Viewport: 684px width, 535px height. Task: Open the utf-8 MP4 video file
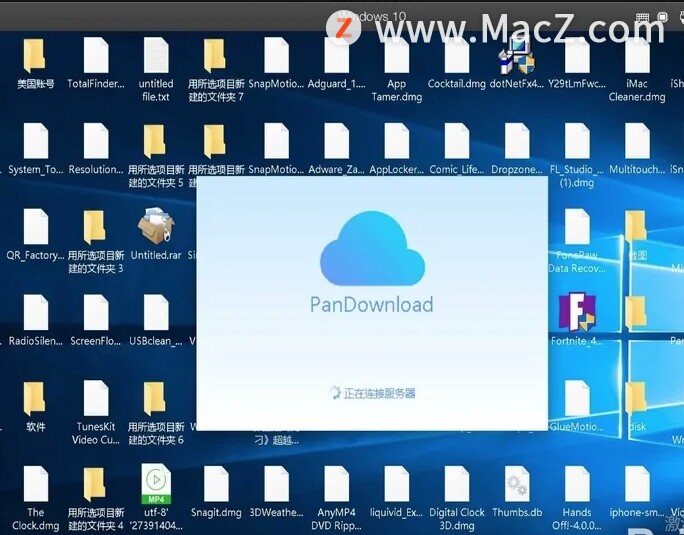point(156,484)
